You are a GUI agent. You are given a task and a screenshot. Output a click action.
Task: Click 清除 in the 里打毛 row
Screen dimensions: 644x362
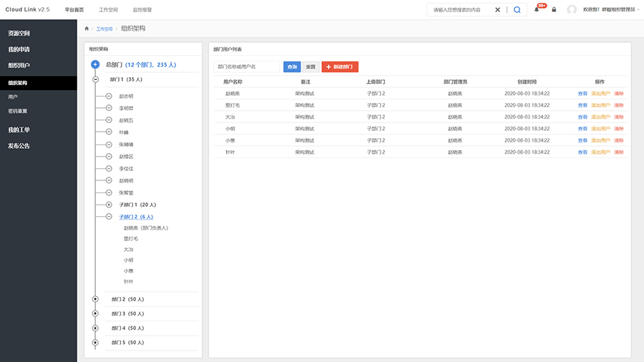(618, 105)
